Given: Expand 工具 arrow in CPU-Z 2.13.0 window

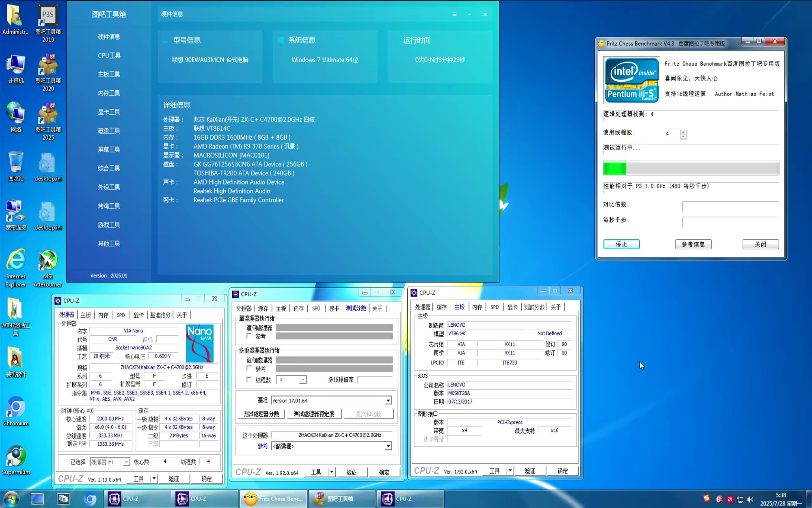Looking at the screenshot, I should point(154,479).
